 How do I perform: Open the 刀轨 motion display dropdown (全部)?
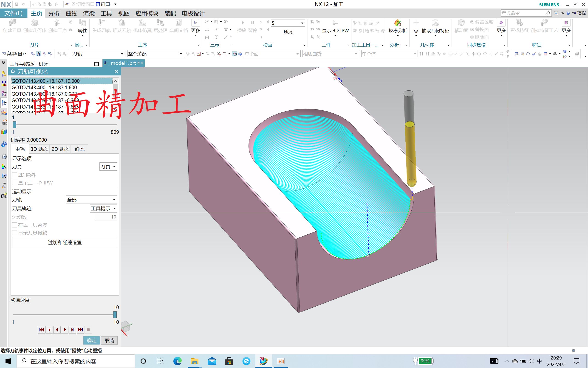click(91, 200)
